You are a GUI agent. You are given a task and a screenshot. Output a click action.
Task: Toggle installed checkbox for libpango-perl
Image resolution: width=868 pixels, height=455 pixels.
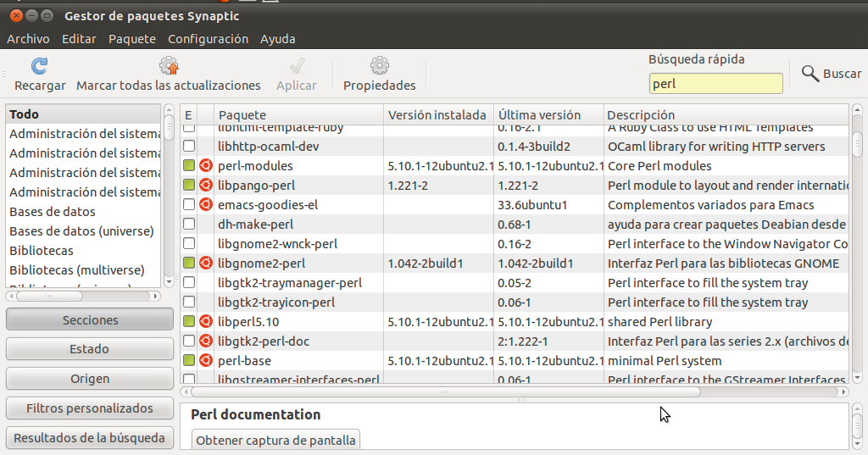coord(189,185)
